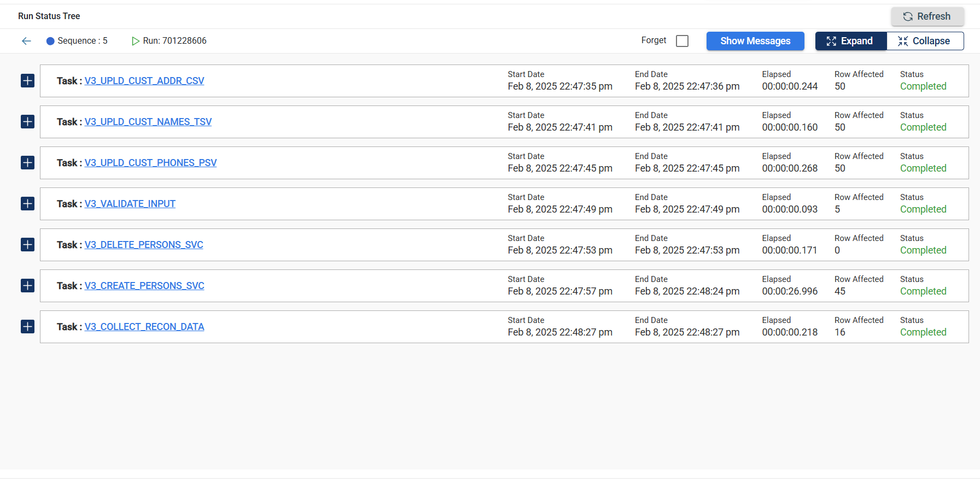This screenshot has width=980, height=482.
Task: Toggle the Forget checkbox
Action: tap(682, 41)
